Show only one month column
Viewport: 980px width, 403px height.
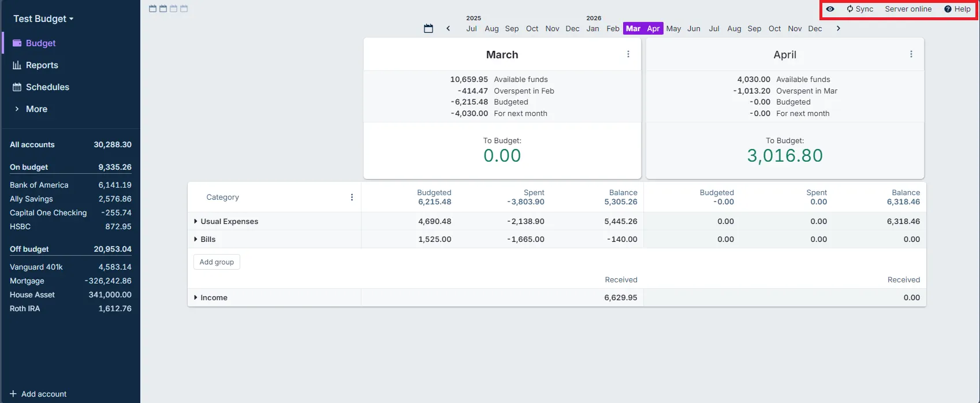pyautogui.click(x=152, y=9)
